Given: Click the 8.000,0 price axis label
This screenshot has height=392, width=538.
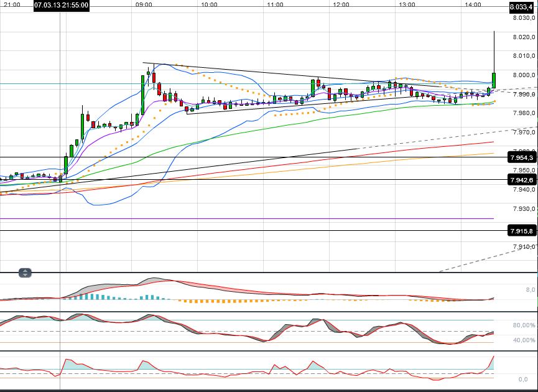Looking at the screenshot, I should point(524,75).
